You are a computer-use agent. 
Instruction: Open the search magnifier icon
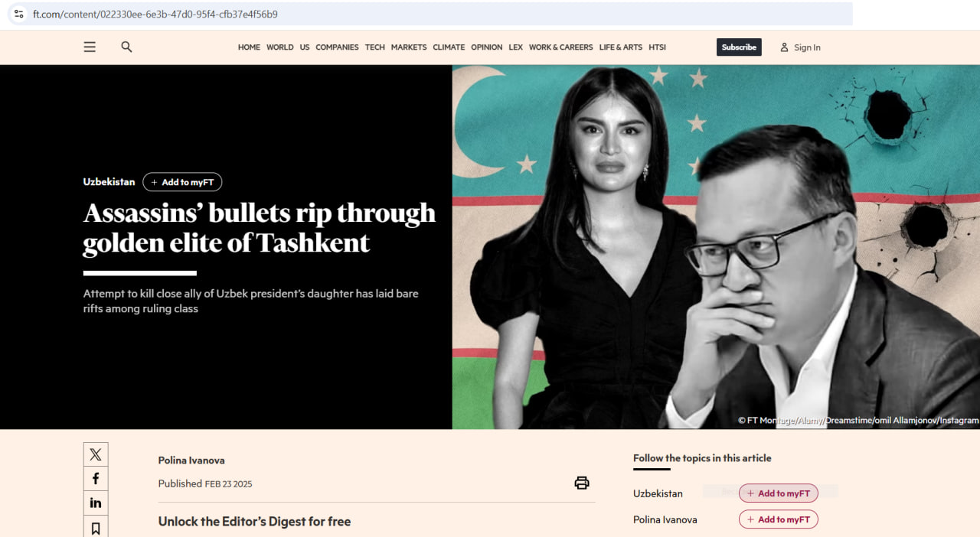pyautogui.click(x=126, y=47)
